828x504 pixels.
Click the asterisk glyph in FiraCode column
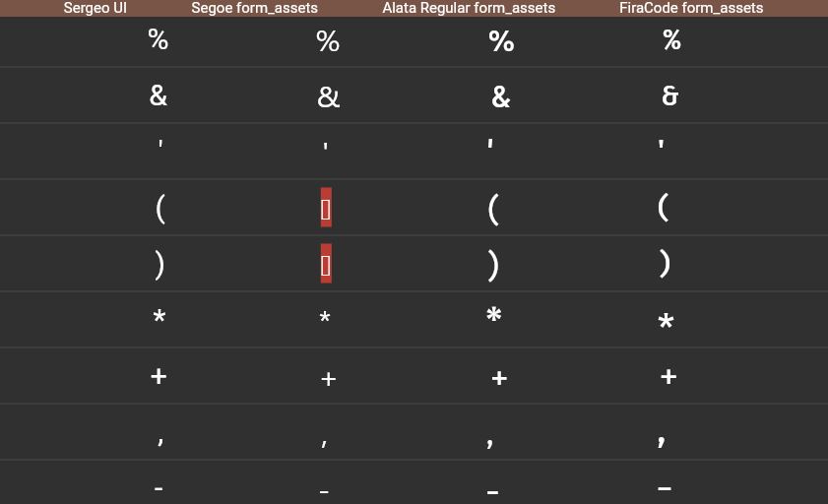tap(666, 321)
